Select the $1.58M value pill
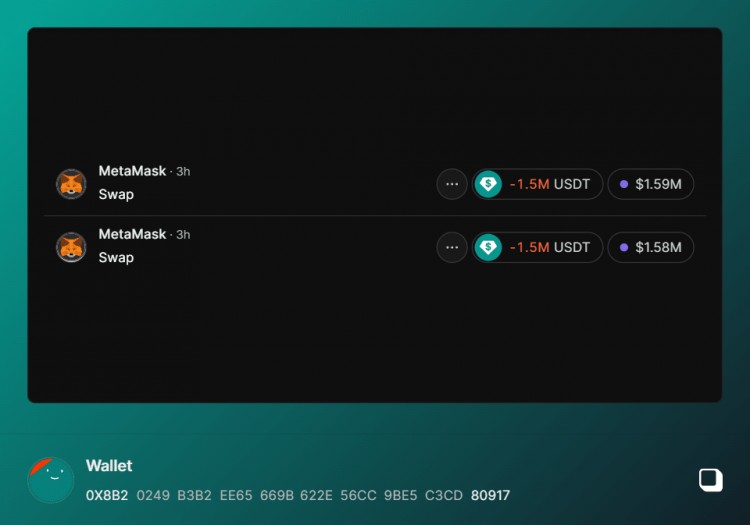The image size is (750, 525). [x=651, y=247]
